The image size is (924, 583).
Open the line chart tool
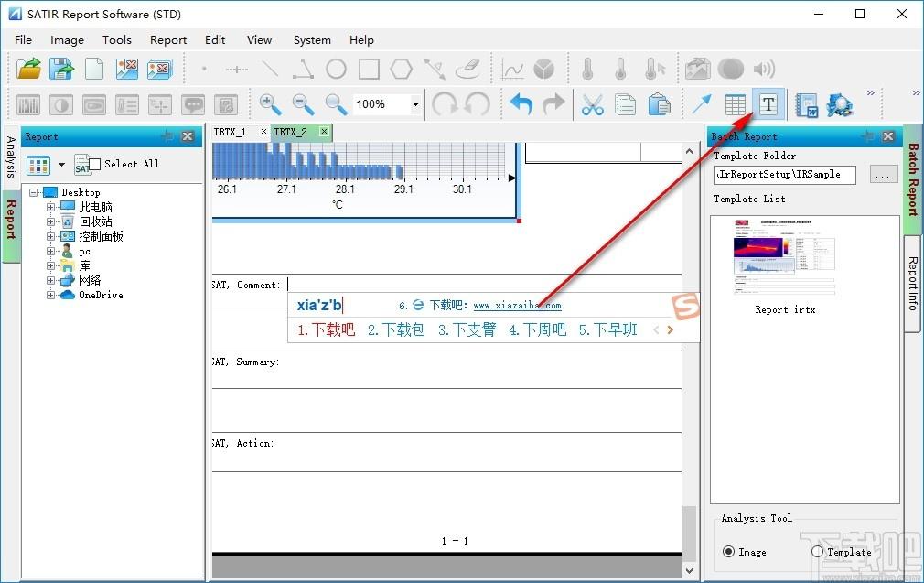(511, 69)
